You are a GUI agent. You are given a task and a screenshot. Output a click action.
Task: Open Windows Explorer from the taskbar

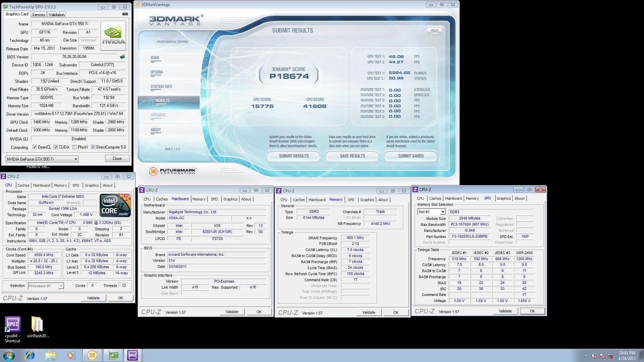click(50, 355)
